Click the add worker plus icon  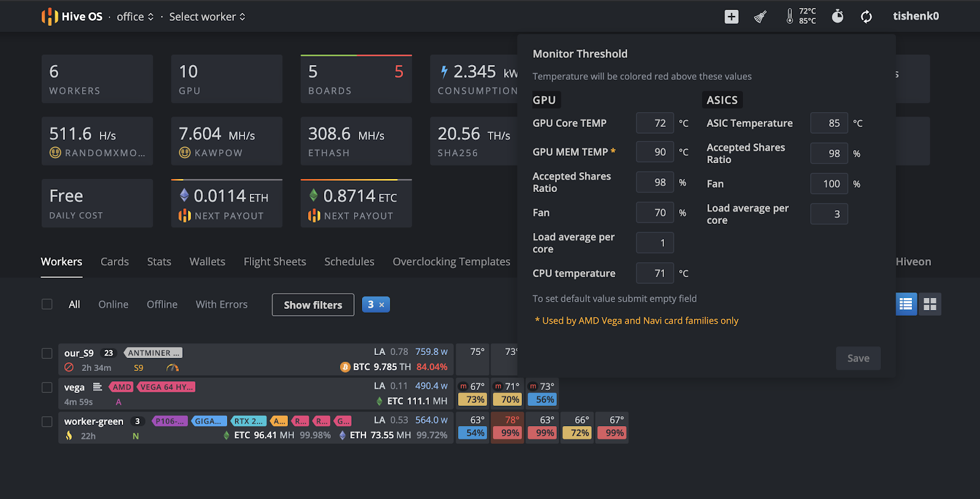tap(731, 17)
